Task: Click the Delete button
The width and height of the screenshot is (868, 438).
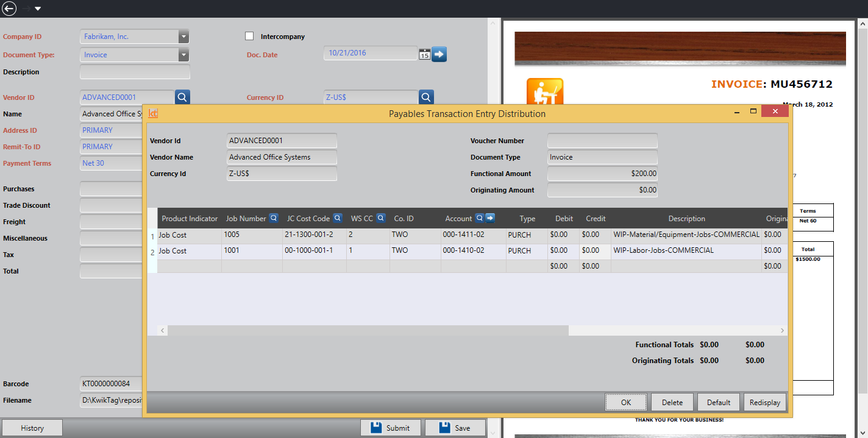Action: 672,402
